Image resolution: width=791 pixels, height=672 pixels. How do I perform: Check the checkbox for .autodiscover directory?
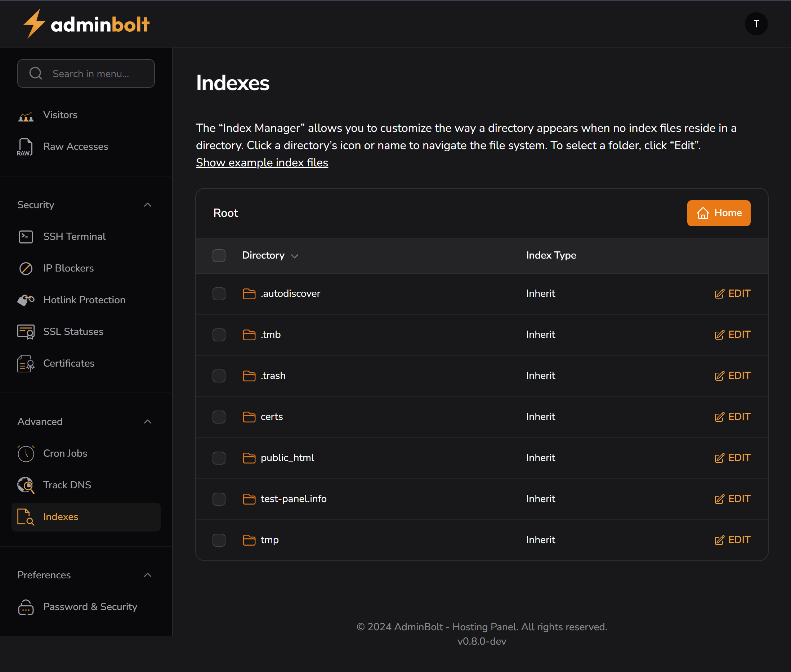coord(219,294)
